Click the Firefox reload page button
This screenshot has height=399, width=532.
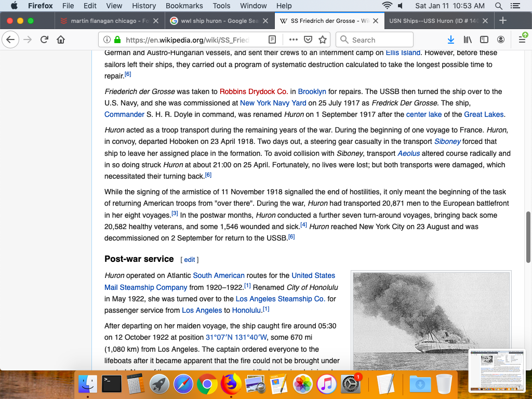(44, 39)
